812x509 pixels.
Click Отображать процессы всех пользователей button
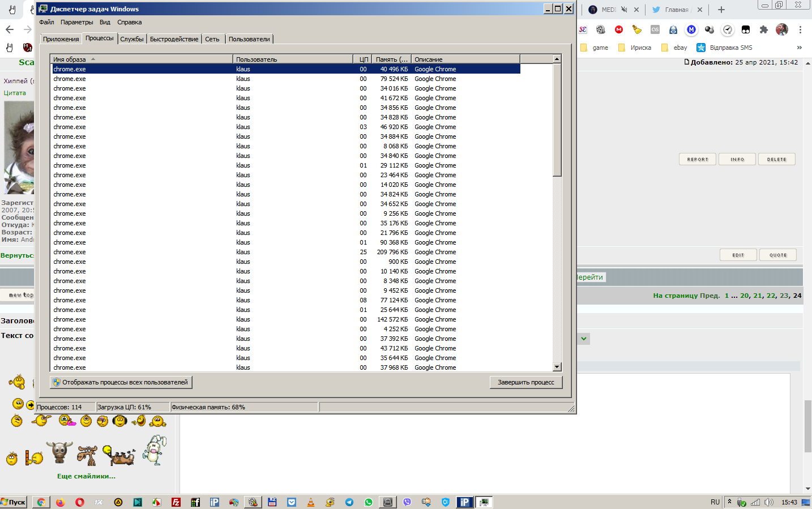[x=121, y=382]
